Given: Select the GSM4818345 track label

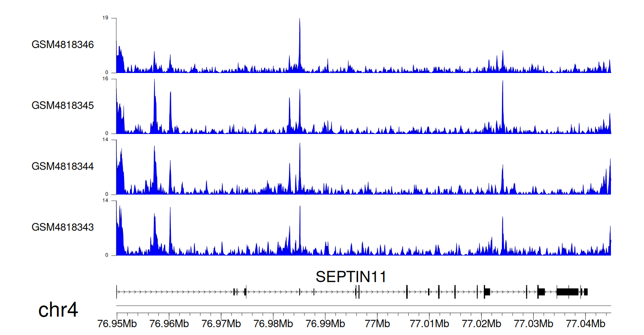Looking at the screenshot, I should click(63, 105).
